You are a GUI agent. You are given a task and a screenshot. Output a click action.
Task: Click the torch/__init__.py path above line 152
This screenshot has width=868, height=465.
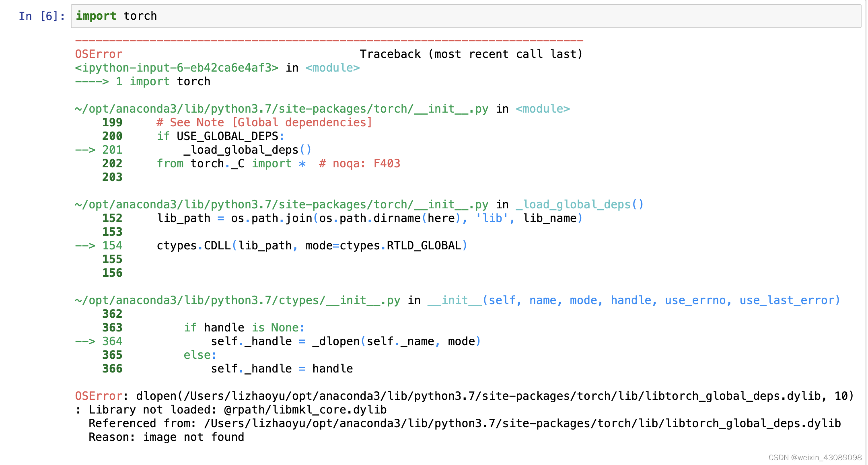282,204
